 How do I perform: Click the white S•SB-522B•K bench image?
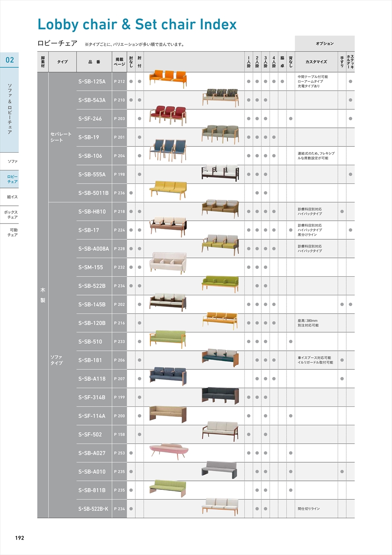220,506
